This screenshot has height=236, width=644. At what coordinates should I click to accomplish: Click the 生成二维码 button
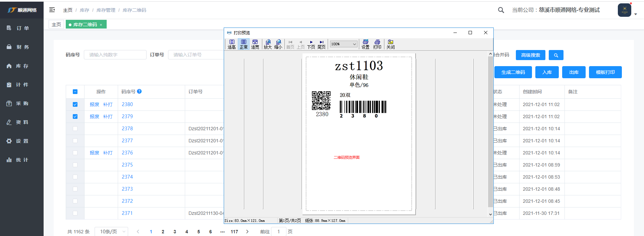(x=513, y=72)
